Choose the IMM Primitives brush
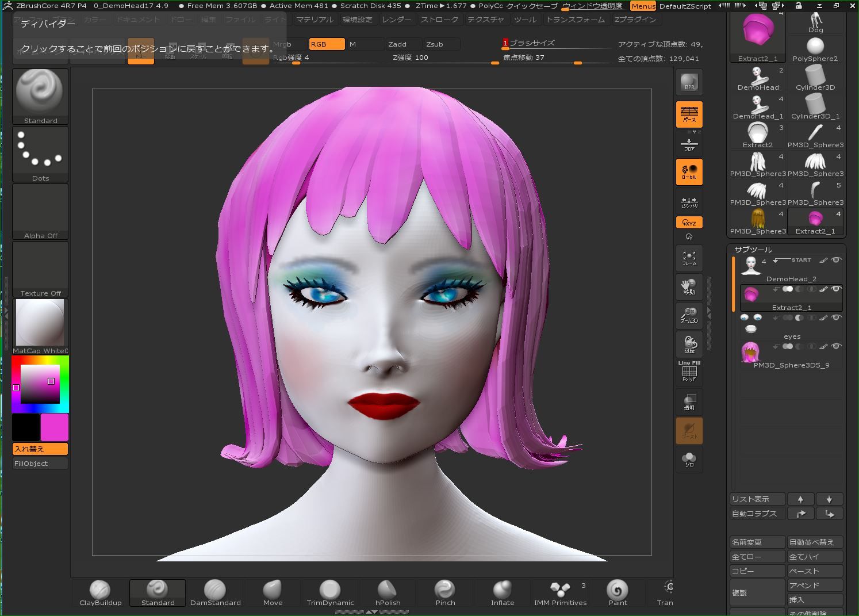 560,594
